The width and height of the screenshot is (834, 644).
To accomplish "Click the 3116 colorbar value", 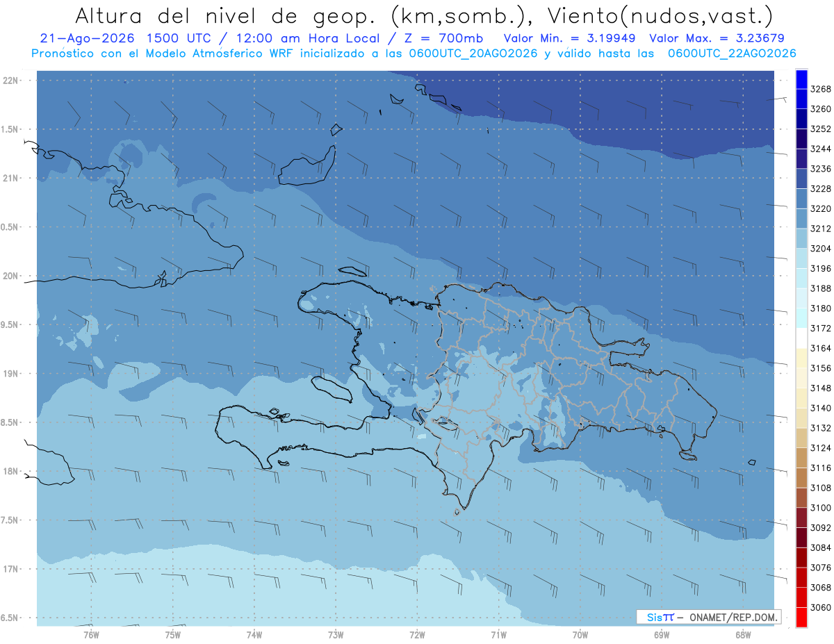I will click(x=821, y=468).
